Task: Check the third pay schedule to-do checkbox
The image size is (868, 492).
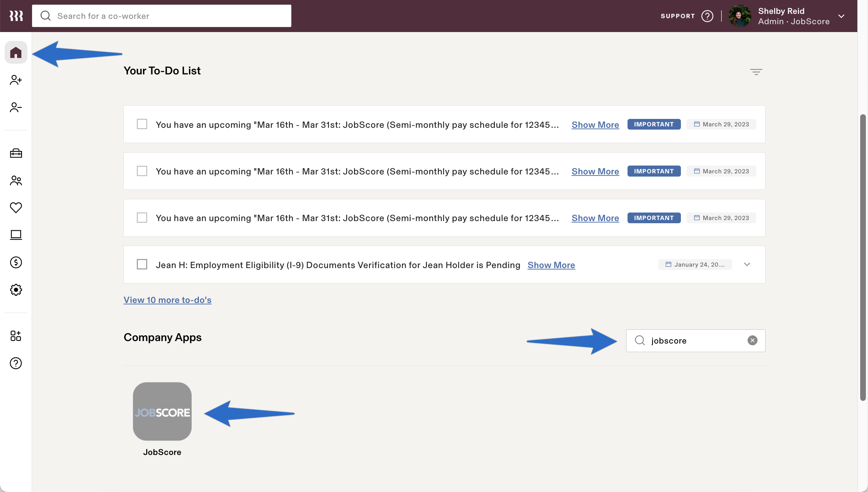Action: click(142, 218)
